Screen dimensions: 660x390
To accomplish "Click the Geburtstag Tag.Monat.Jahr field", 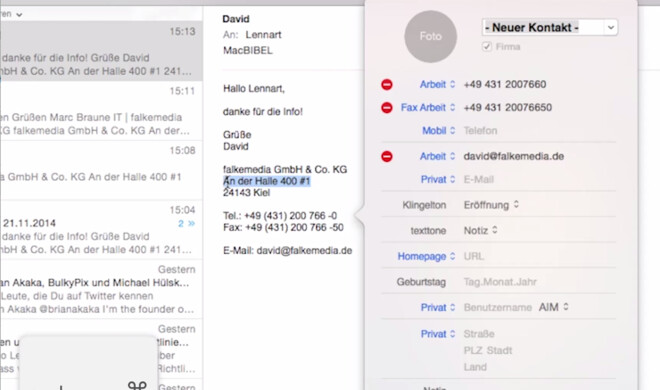I will [x=500, y=282].
